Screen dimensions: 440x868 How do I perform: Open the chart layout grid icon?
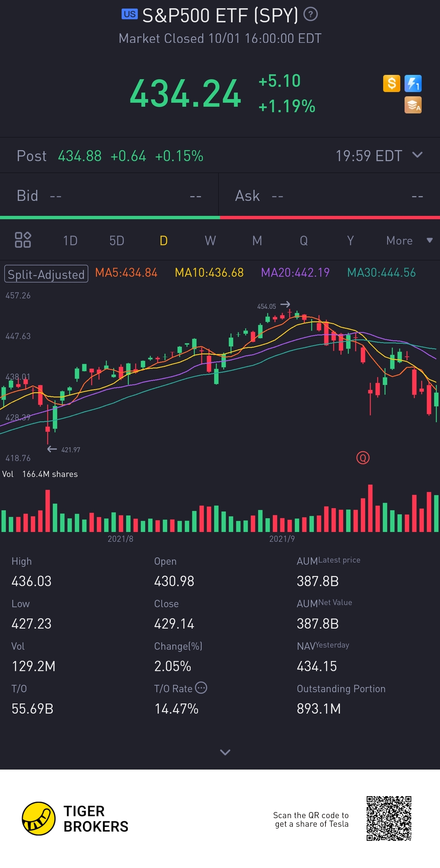point(23,240)
